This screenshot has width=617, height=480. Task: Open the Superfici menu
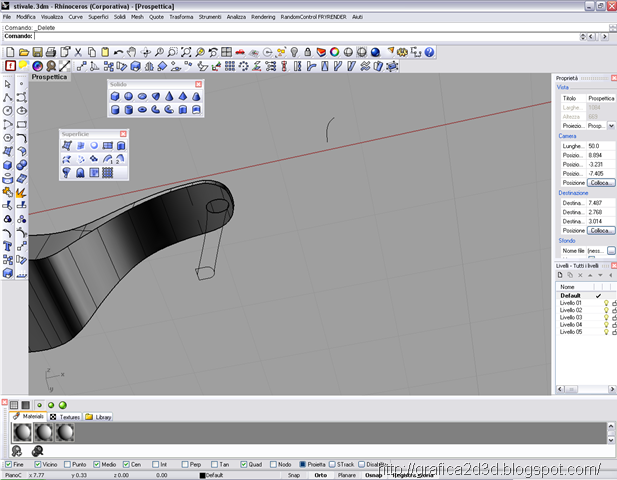(98, 17)
